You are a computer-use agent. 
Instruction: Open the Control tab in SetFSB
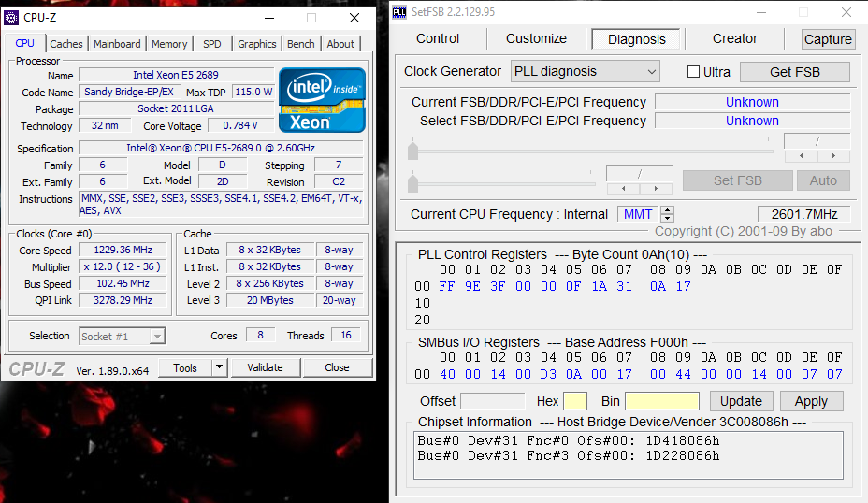[438, 38]
